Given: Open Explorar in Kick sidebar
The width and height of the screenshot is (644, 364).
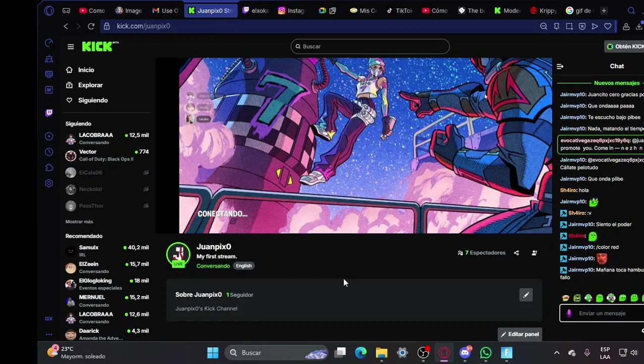Looking at the screenshot, I should 84,85.
